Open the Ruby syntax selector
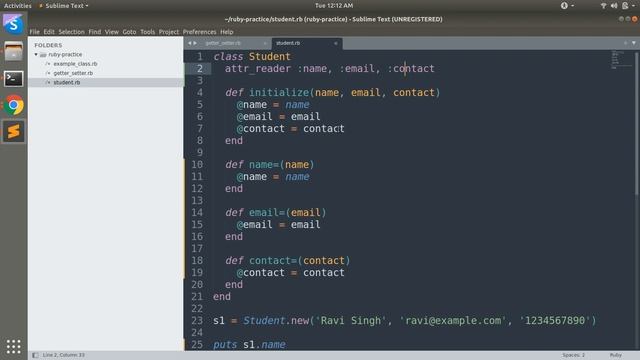The image size is (640, 360). pos(616,355)
